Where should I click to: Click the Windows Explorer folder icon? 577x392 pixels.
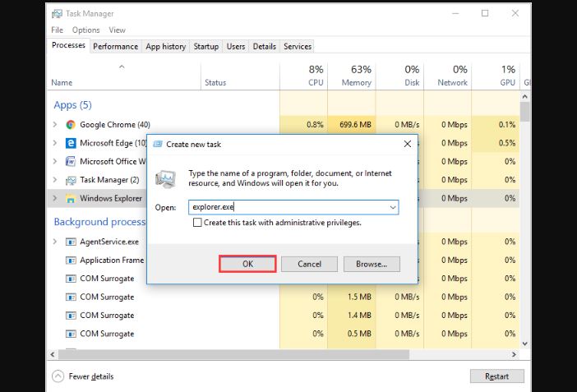point(71,198)
